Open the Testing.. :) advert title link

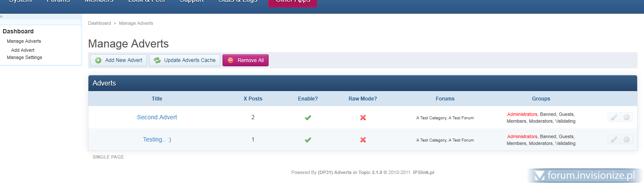click(x=157, y=139)
